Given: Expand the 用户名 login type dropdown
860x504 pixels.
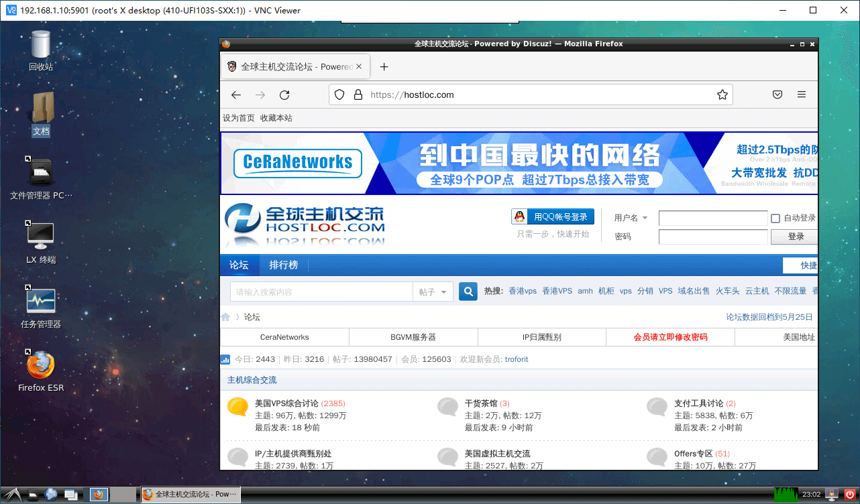Looking at the screenshot, I should [x=631, y=218].
